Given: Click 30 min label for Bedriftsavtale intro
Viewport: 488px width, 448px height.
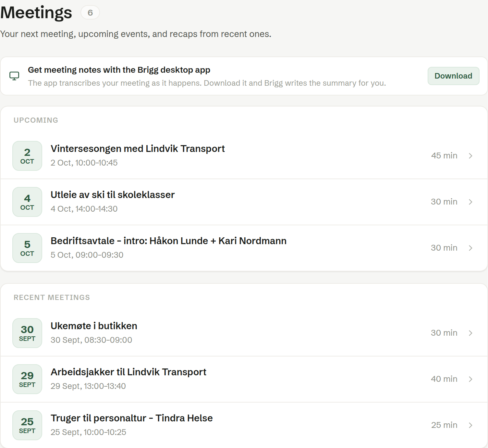Looking at the screenshot, I should pyautogui.click(x=444, y=248).
